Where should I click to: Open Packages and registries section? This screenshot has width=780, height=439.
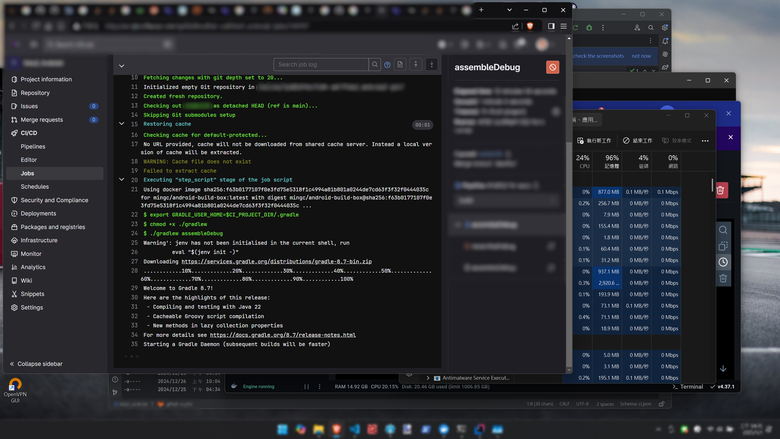[x=48, y=227]
